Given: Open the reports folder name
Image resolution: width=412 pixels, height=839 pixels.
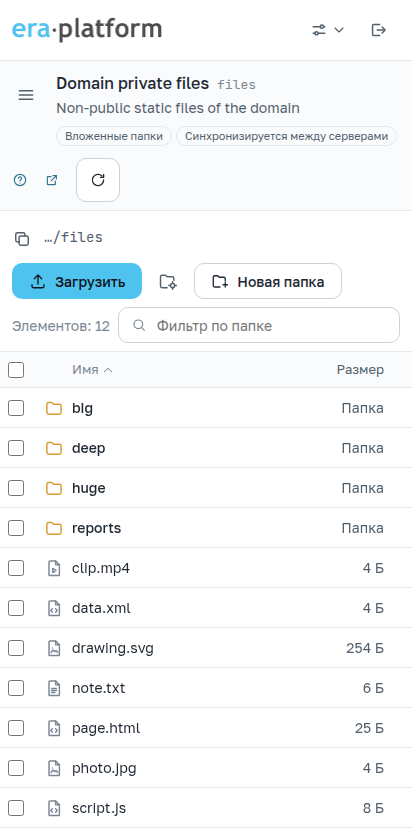Looking at the screenshot, I should (97, 528).
